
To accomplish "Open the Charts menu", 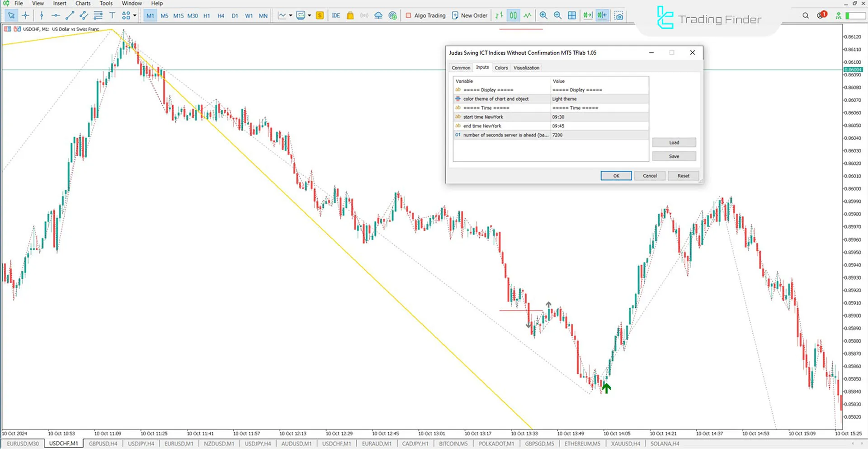I will point(83,3).
